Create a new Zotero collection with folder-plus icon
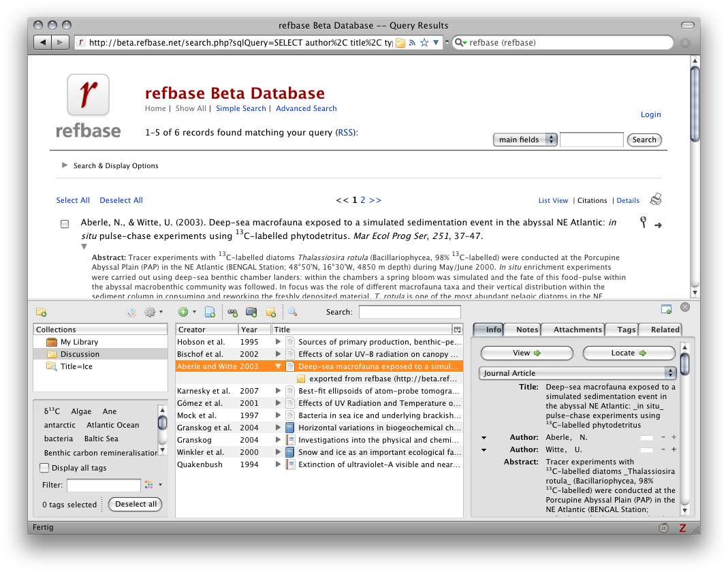 41,312
